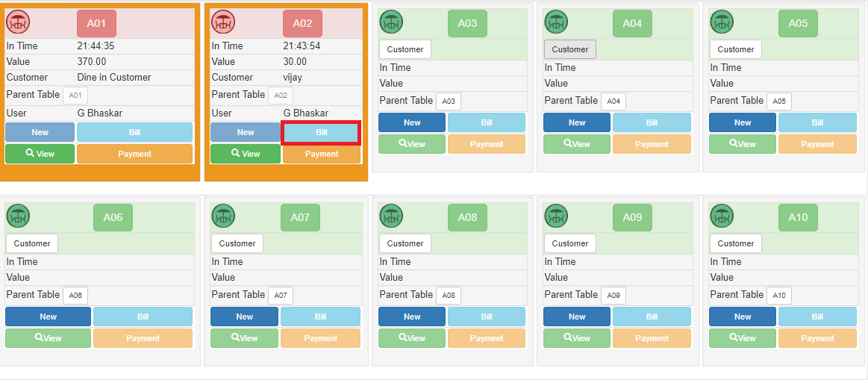Choose Customer for table A09
Image resolution: width=868 pixels, height=380 pixels.
click(570, 243)
